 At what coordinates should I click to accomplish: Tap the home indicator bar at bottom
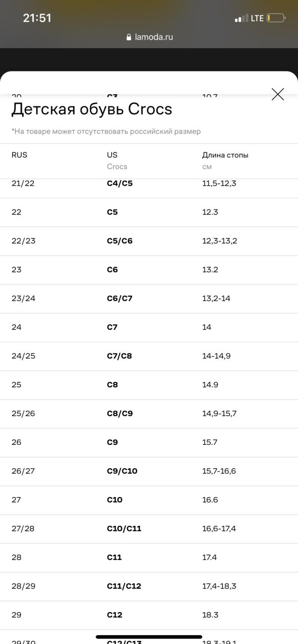[x=149, y=637]
